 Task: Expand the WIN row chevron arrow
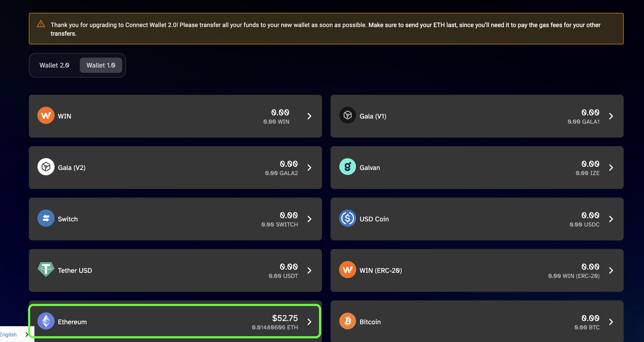click(x=309, y=116)
